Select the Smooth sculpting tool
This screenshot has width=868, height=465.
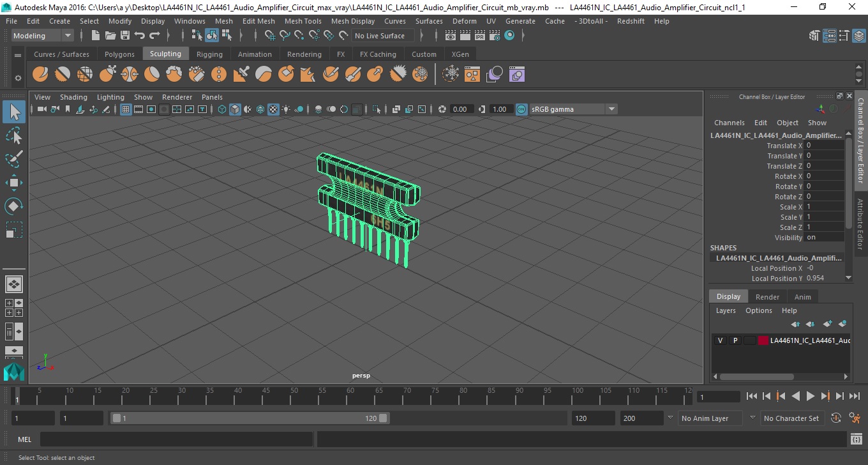coord(63,74)
